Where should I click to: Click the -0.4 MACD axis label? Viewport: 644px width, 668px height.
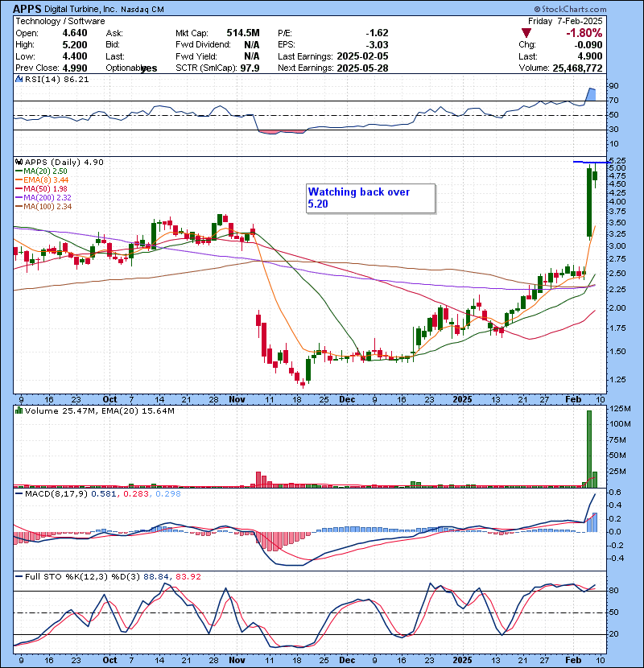pos(617,558)
